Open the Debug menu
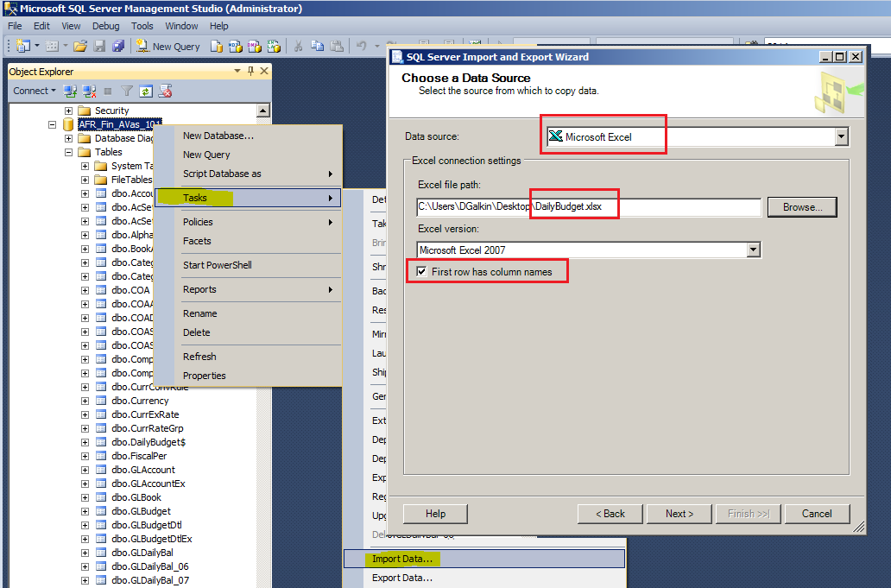Screen dimensions: 891x588 [105, 26]
